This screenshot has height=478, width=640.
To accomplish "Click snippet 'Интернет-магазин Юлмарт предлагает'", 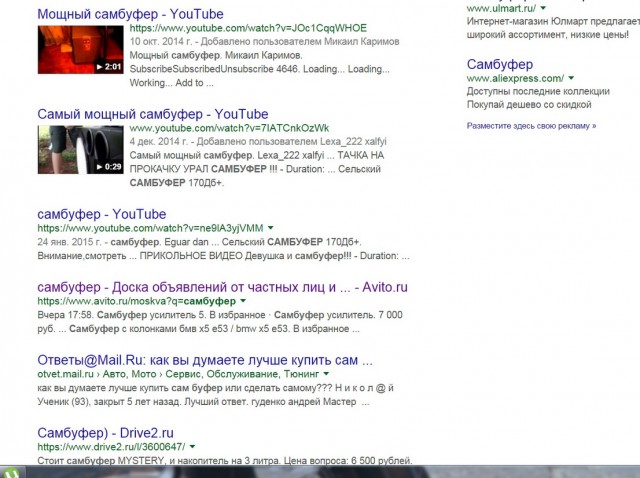I will (553, 21).
